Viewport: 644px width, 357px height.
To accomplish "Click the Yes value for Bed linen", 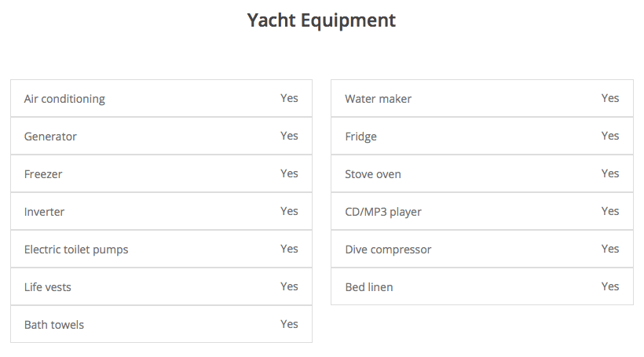I will (x=610, y=286).
